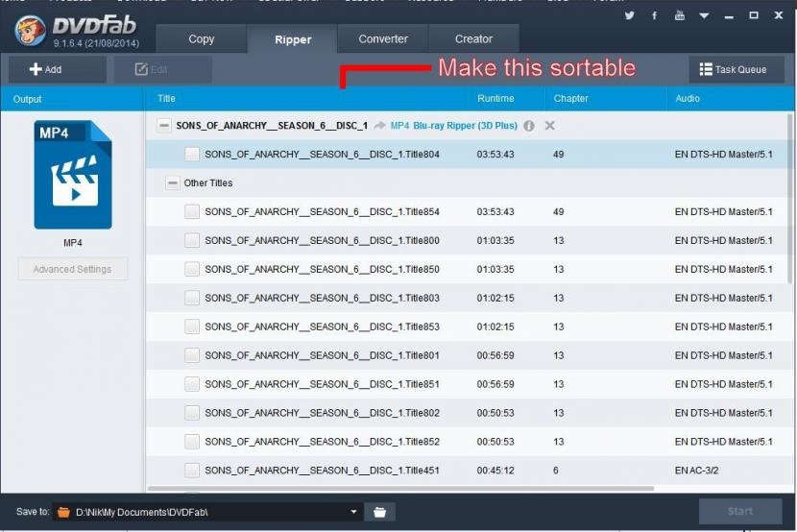
Task: Click the profile switch arrow icon
Action: click(x=379, y=126)
